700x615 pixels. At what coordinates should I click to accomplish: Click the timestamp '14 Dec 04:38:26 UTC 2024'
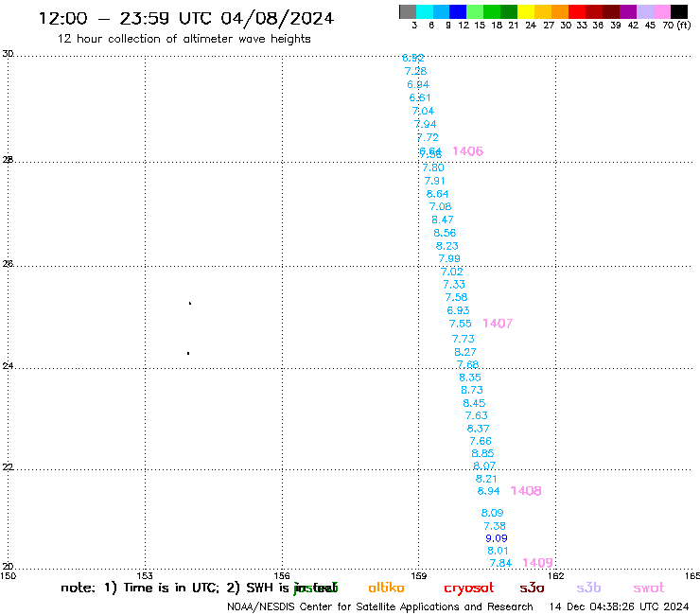[620, 607]
